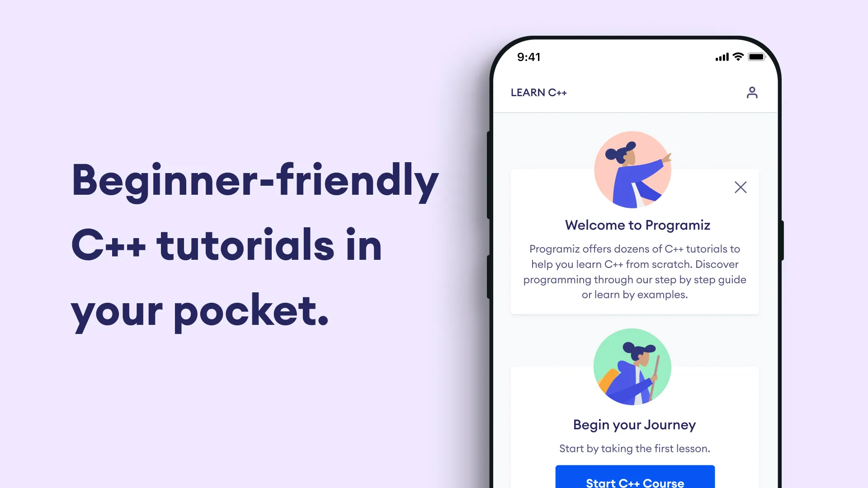This screenshot has height=488, width=868.
Task: Dismiss the Welcome to Programiz popup
Action: (x=741, y=187)
